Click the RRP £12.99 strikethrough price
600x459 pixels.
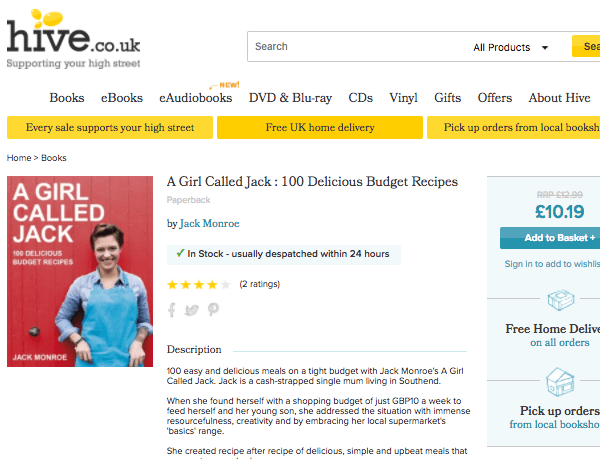click(559, 195)
